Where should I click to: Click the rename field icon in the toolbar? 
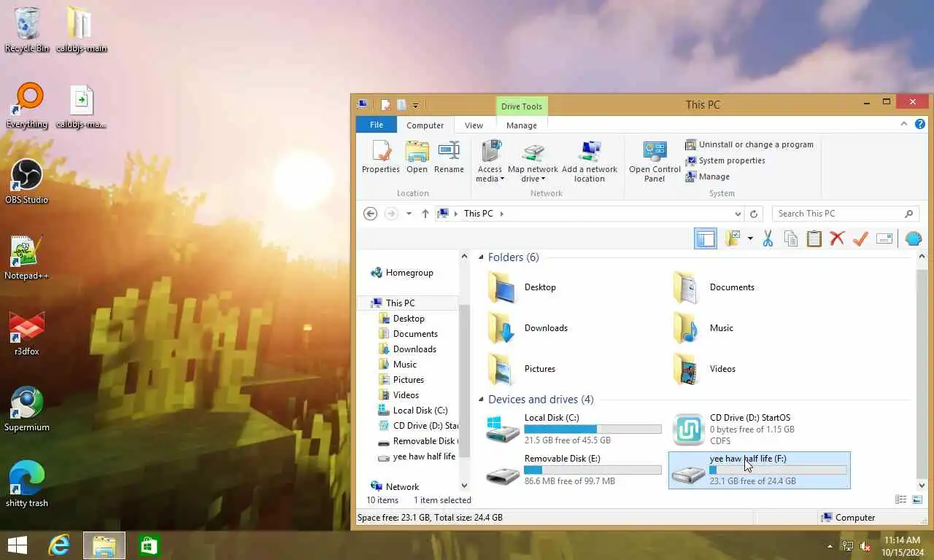click(x=884, y=238)
